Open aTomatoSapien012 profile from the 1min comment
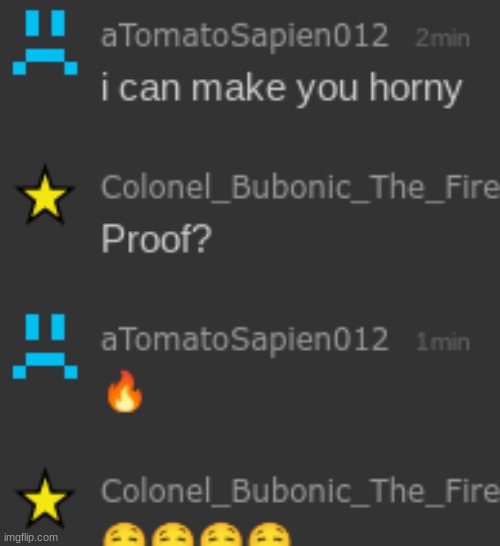This screenshot has width=500, height=546. click(244, 340)
